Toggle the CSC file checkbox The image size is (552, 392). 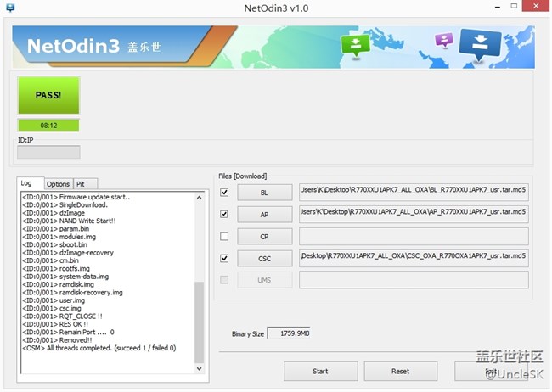click(224, 258)
